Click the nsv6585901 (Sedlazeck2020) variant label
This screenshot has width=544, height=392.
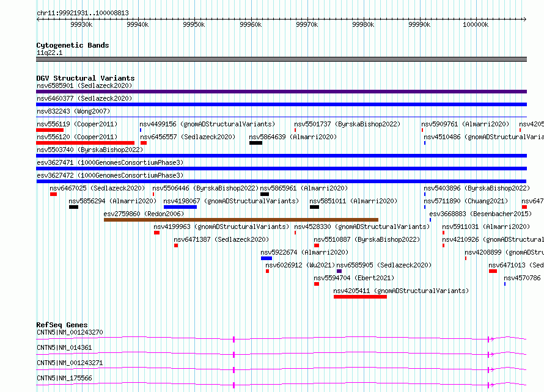coord(84,85)
